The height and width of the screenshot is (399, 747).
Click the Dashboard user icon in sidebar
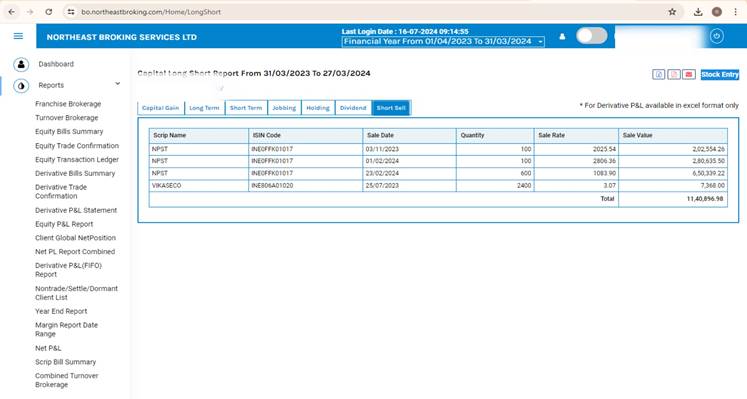click(x=21, y=64)
